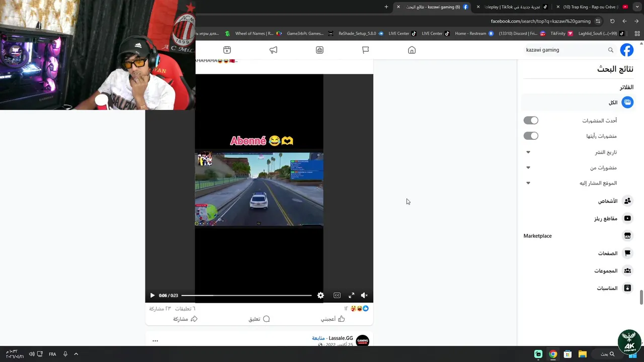Select مقاطع ريلز Reels filter
Image resolution: width=644 pixels, height=362 pixels.
tap(578, 219)
